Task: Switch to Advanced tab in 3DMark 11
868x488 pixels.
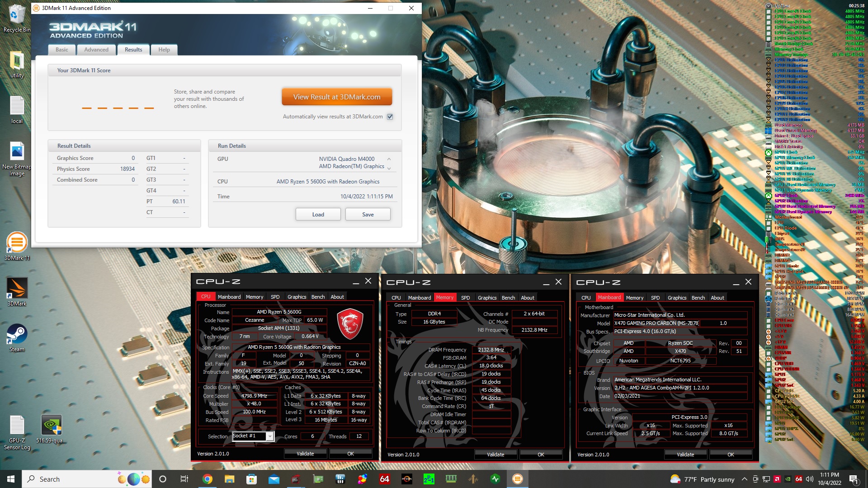Action: (96, 50)
